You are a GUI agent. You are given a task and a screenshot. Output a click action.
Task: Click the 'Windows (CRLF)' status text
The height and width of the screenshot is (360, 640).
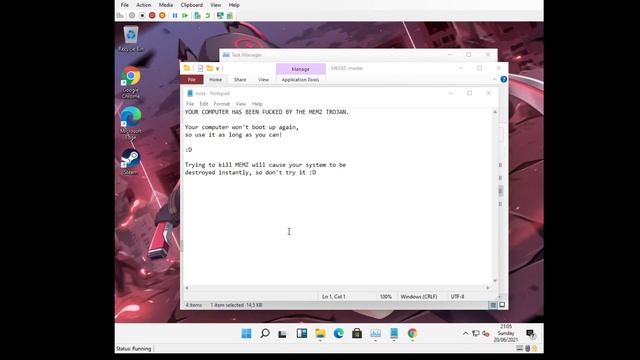[x=419, y=297]
